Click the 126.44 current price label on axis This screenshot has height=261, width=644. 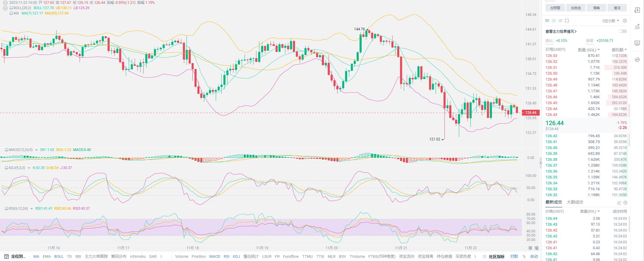click(531, 112)
